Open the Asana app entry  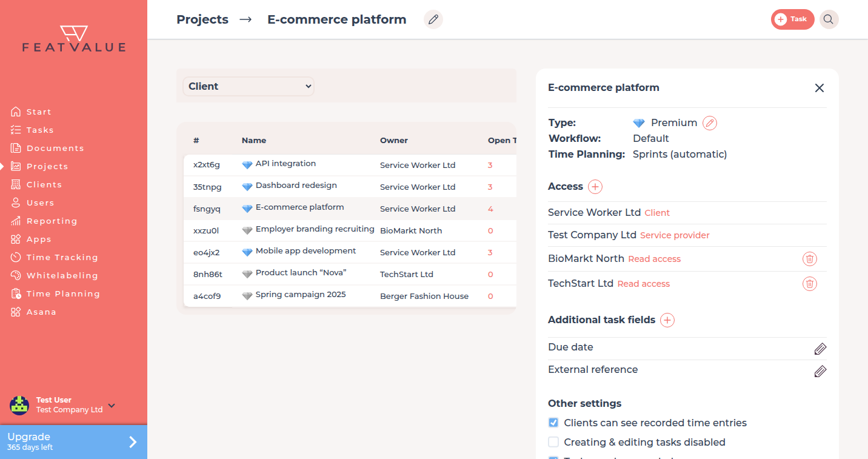(x=41, y=312)
